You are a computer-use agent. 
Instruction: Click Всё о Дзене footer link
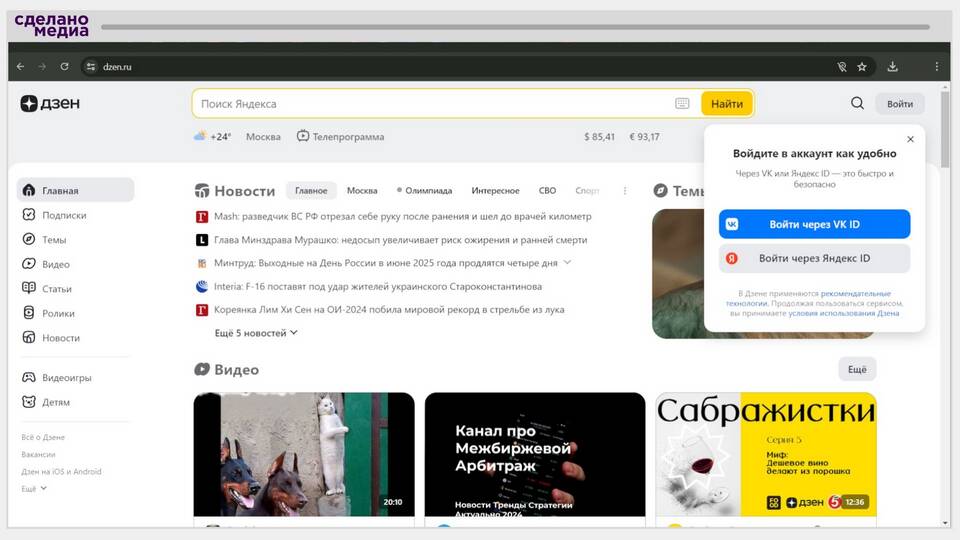pos(43,437)
